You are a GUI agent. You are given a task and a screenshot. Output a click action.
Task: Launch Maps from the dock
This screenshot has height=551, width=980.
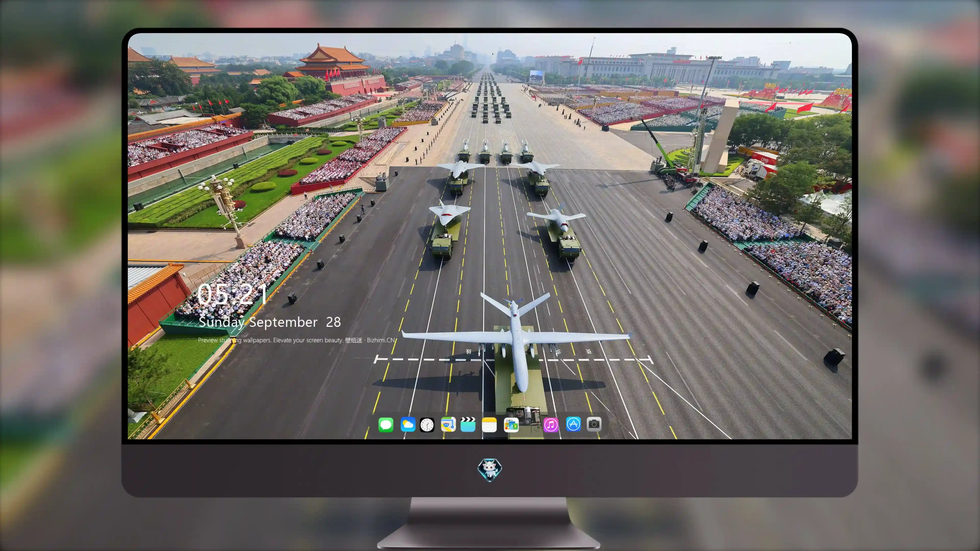448,424
